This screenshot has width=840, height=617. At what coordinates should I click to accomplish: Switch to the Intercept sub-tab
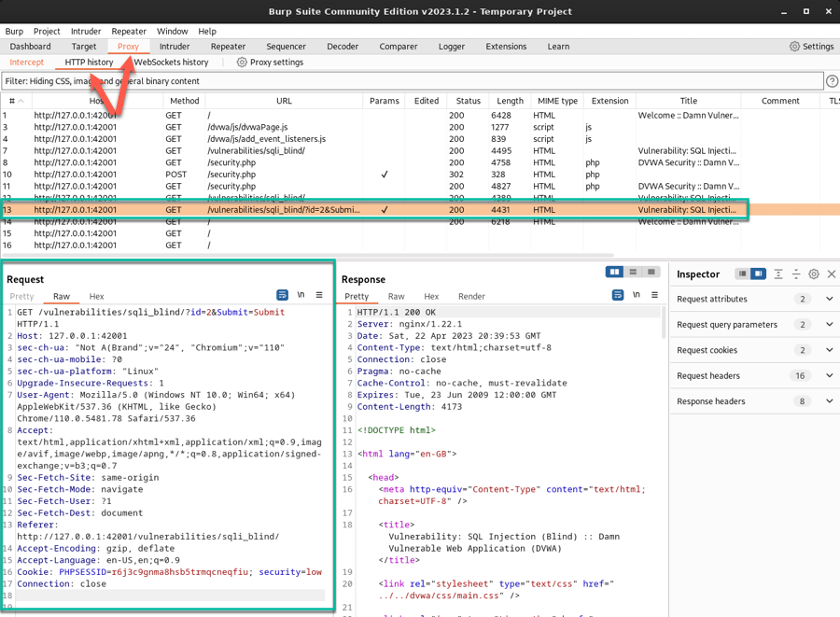(x=27, y=63)
